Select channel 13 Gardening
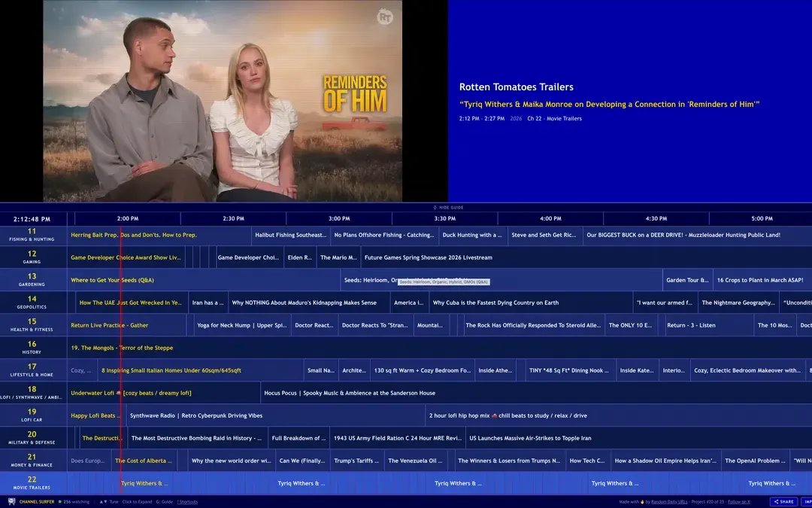The height and width of the screenshot is (508, 812). (32, 280)
